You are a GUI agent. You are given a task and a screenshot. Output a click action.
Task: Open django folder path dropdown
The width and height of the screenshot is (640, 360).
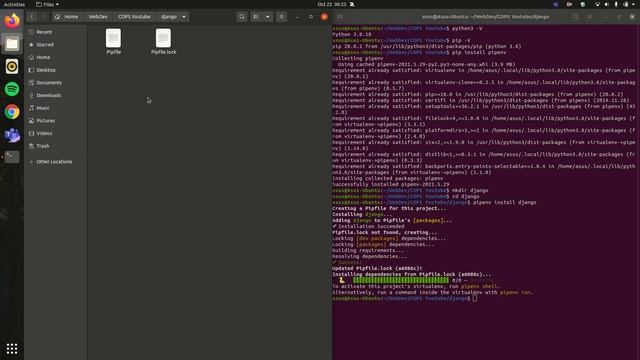[x=184, y=17]
